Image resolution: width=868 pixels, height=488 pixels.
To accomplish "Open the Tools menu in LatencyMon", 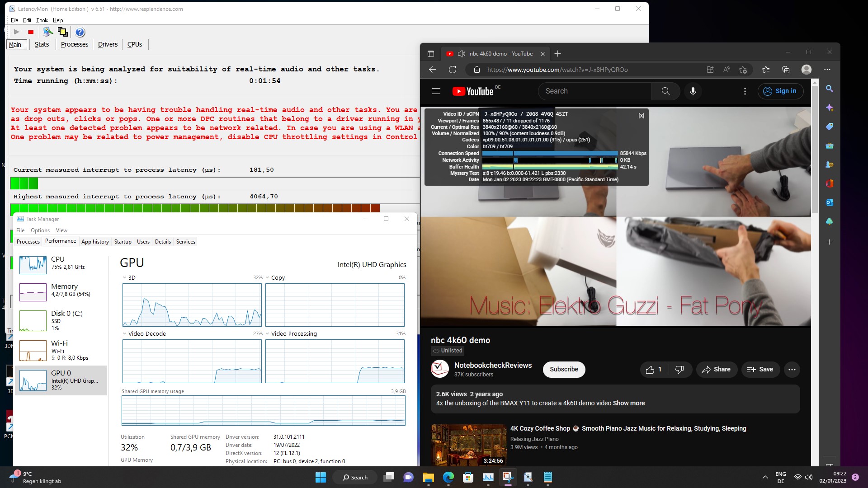I will click(x=42, y=20).
